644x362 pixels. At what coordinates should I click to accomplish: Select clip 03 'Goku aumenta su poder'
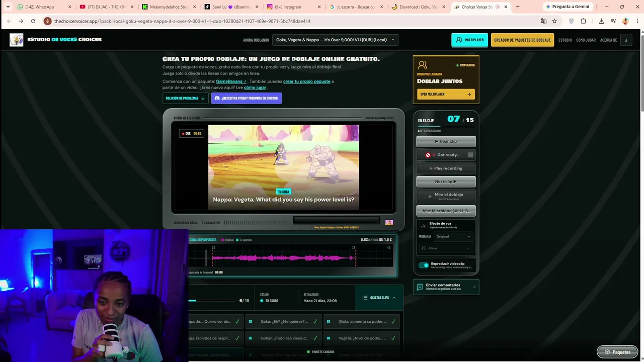361,321
